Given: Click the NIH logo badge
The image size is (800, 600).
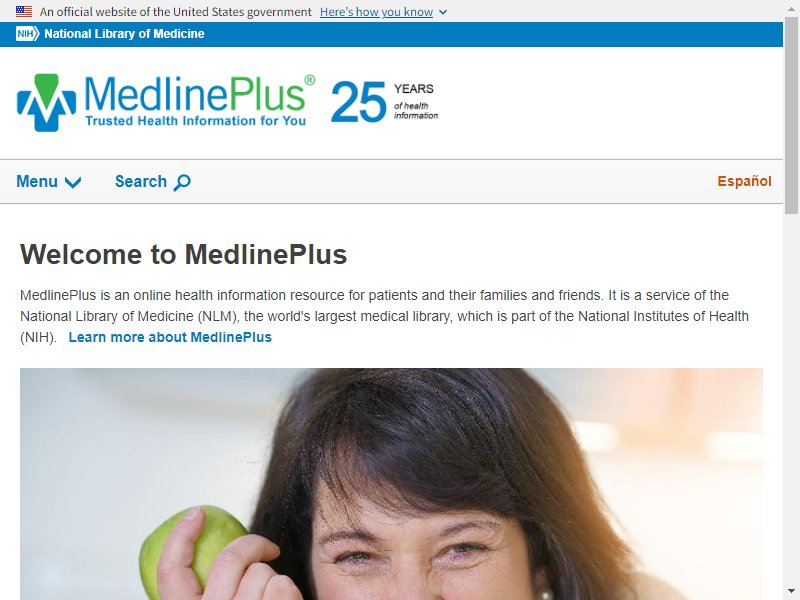Looking at the screenshot, I should (x=28, y=34).
